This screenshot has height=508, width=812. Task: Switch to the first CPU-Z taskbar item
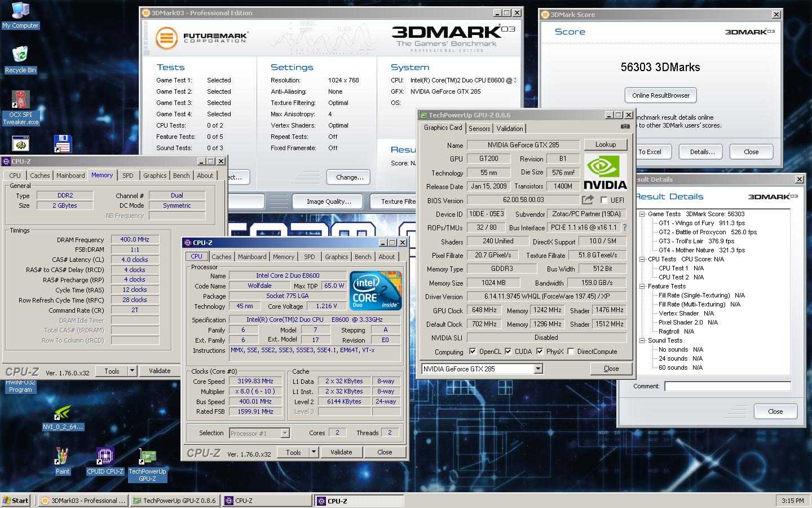tap(267, 501)
